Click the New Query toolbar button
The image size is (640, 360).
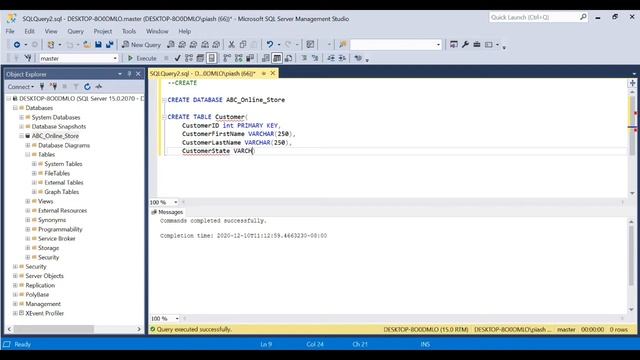[141, 45]
